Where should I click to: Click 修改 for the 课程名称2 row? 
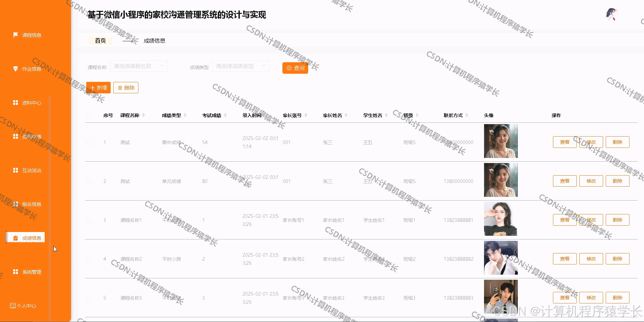591,259
